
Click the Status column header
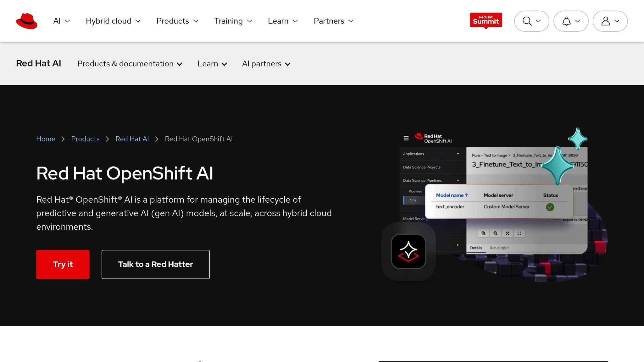pos(550,195)
